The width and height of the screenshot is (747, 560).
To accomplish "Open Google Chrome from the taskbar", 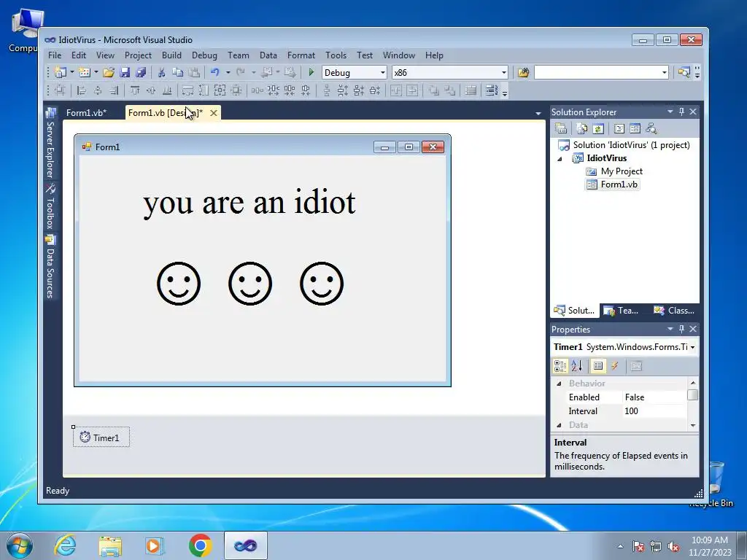I will pyautogui.click(x=200, y=545).
